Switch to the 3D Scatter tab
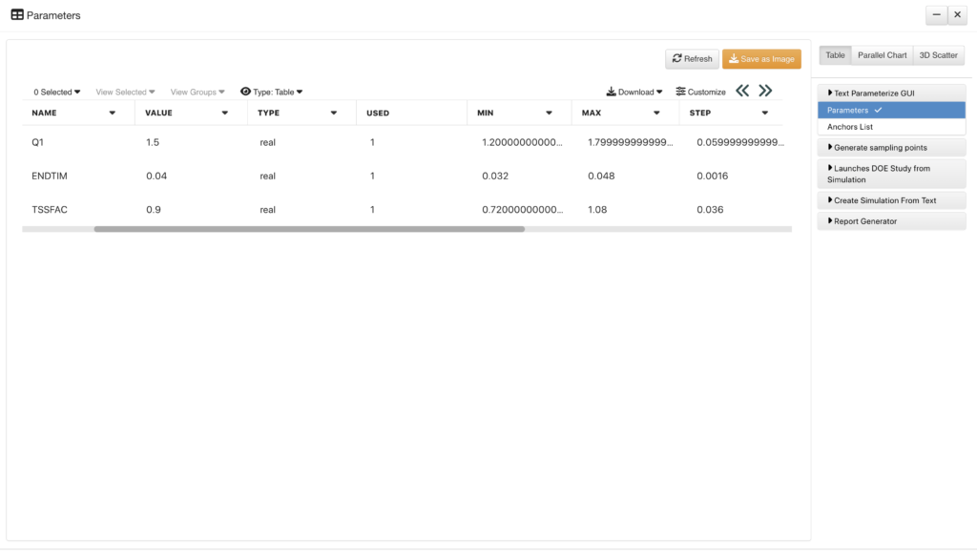The width and height of the screenshot is (977, 560). (x=938, y=54)
